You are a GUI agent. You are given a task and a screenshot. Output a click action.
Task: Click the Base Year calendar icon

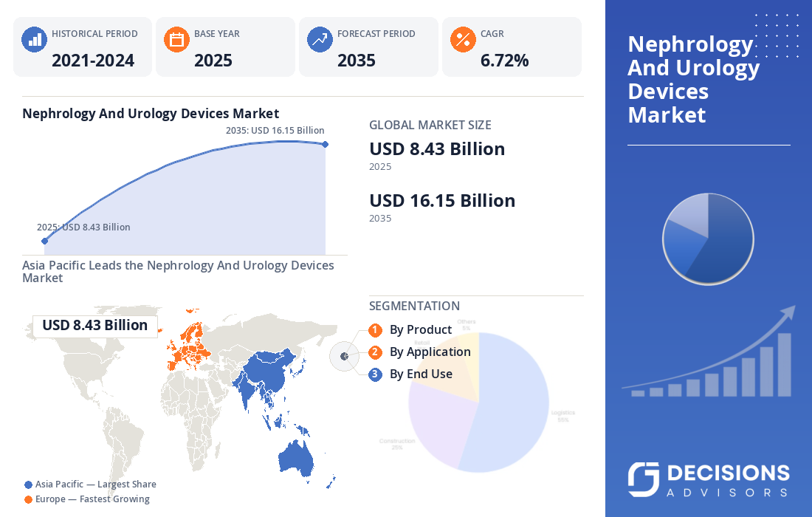coord(176,39)
